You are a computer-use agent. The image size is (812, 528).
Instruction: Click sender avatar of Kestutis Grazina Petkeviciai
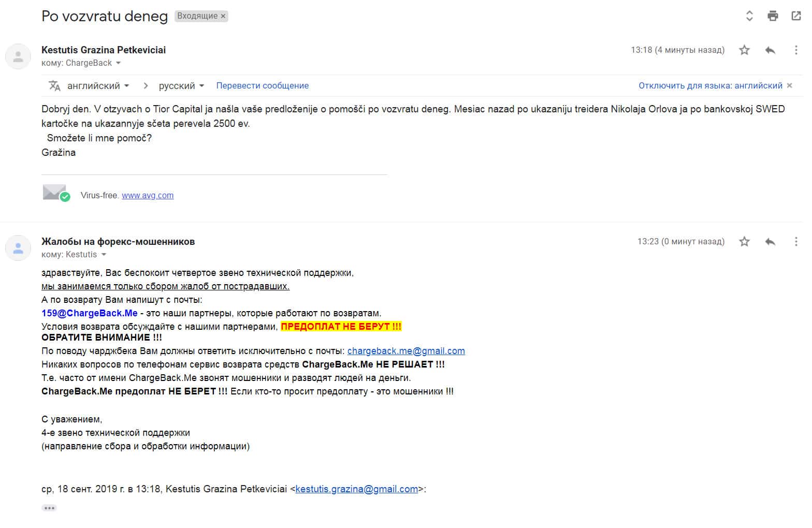(x=18, y=56)
